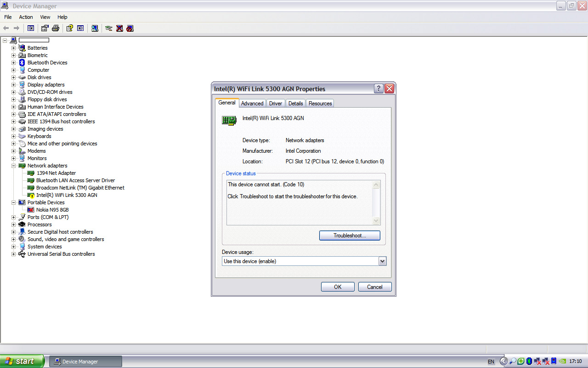Show hidden tray icons with the round chevron

(x=504, y=362)
